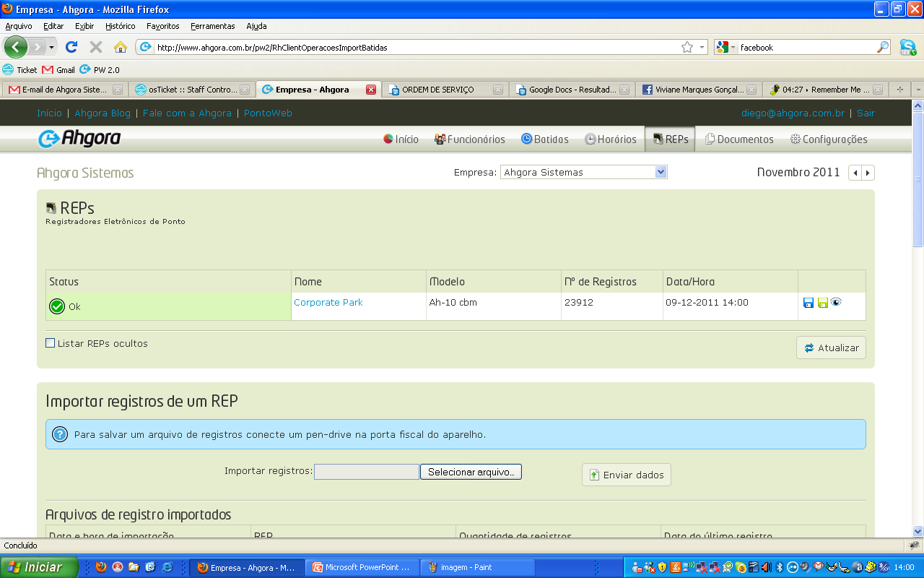
Task: Open the Arquivo menu
Action: click(19, 26)
